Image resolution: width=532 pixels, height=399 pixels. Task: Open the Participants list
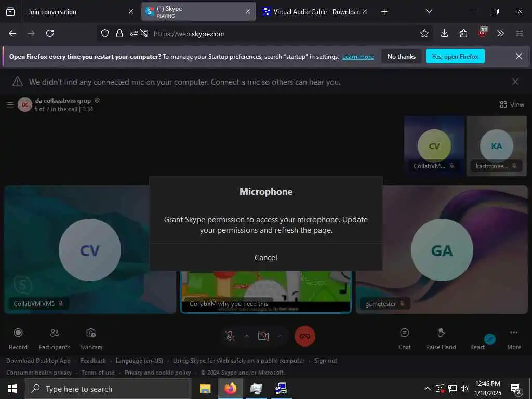pyautogui.click(x=54, y=338)
